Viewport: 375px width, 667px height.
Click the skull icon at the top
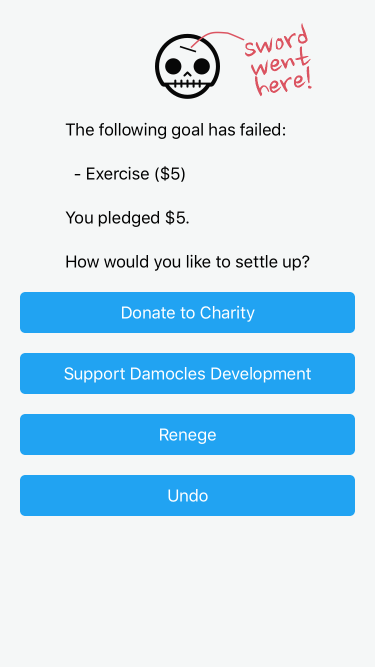point(188,66)
